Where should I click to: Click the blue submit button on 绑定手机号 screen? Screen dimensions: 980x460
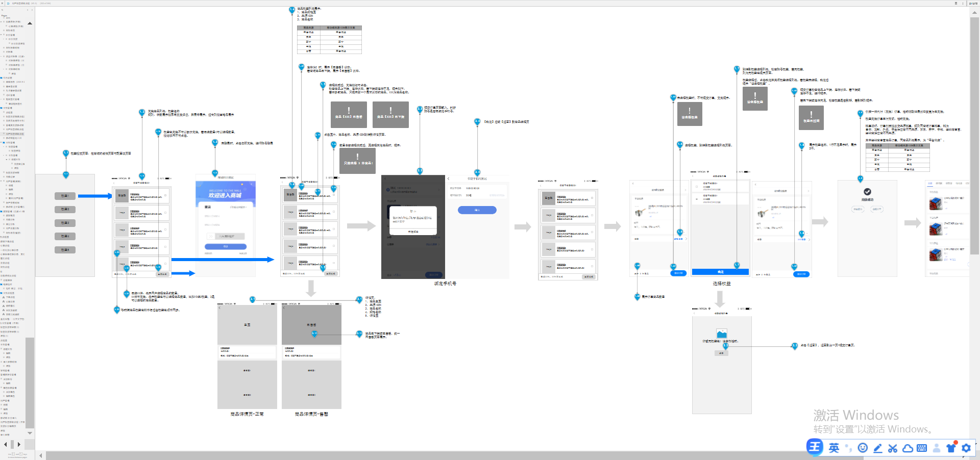coord(477,210)
